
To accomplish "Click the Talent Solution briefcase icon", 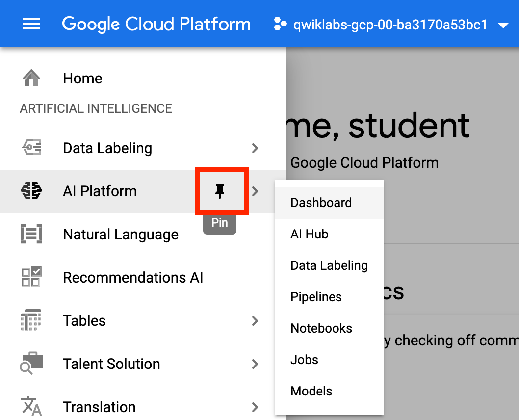I will [x=31, y=363].
